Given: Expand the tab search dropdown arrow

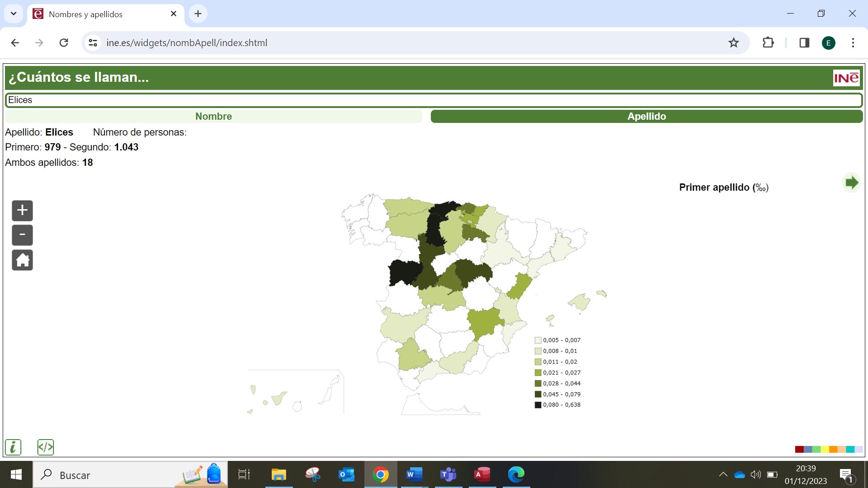Looking at the screenshot, I should coord(14,14).
